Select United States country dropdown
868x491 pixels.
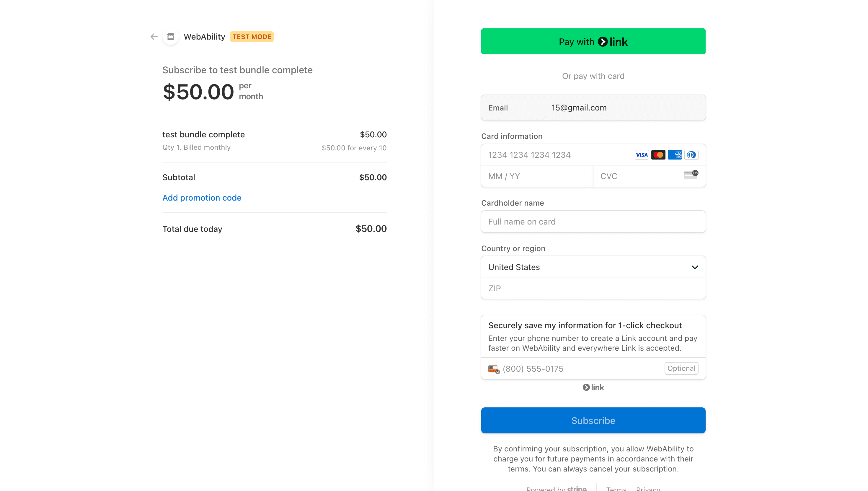[593, 267]
